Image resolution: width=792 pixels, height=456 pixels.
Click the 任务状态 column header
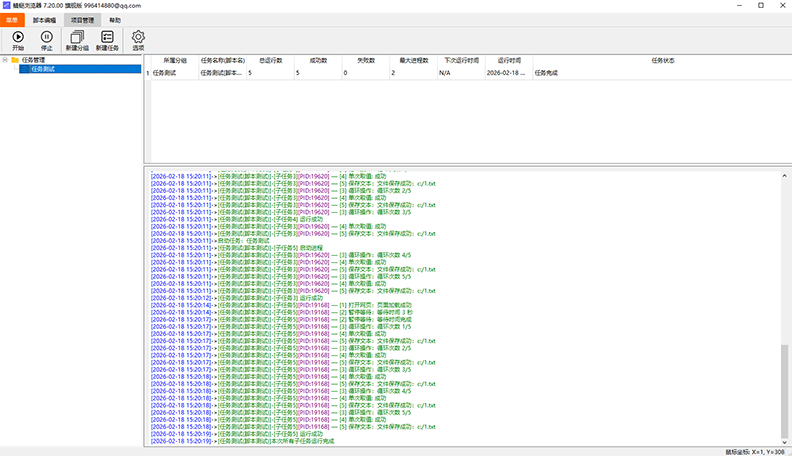point(662,60)
